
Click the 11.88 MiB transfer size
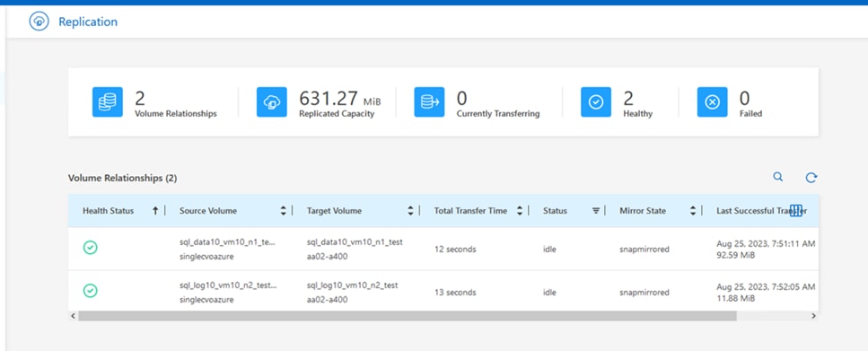pos(736,298)
